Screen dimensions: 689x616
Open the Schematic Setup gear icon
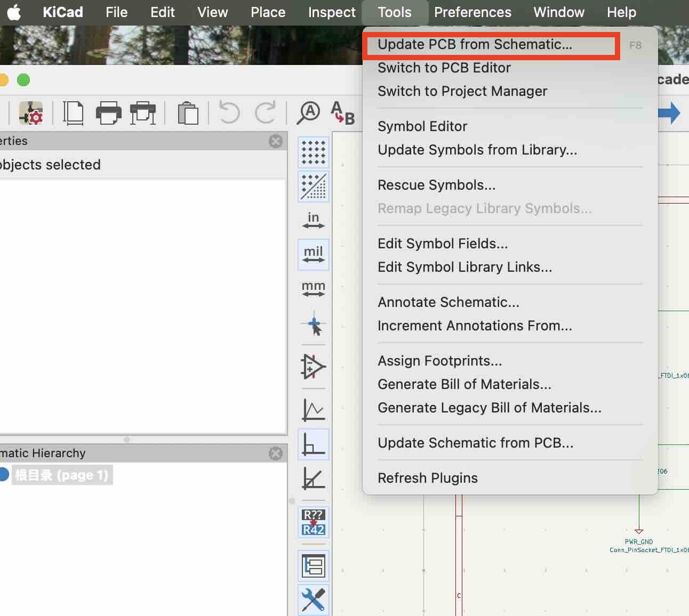[x=31, y=113]
